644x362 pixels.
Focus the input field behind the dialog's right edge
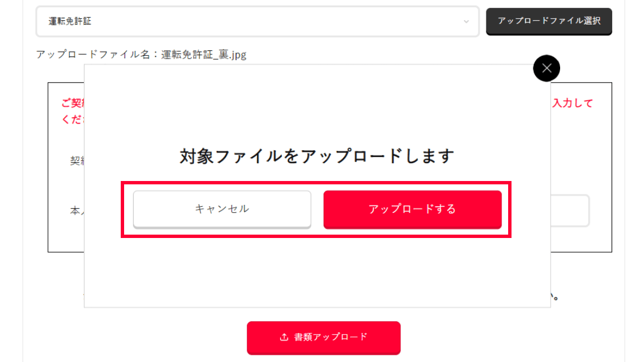coord(569,211)
